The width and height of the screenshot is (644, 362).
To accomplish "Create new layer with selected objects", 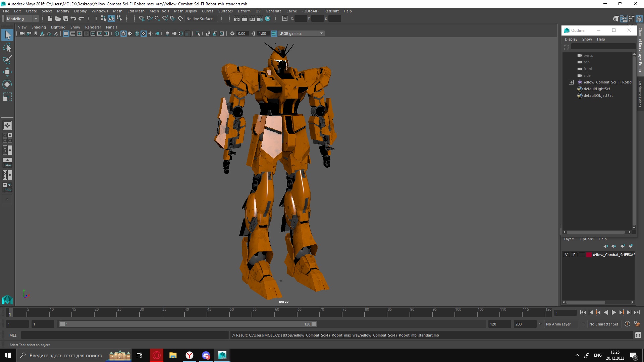I will pos(631,246).
